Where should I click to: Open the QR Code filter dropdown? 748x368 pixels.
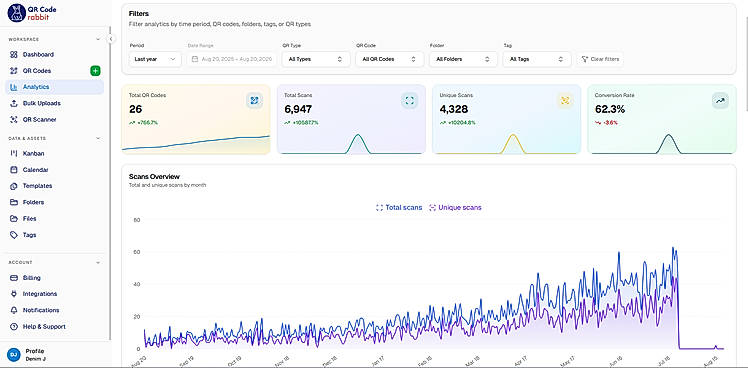point(389,59)
